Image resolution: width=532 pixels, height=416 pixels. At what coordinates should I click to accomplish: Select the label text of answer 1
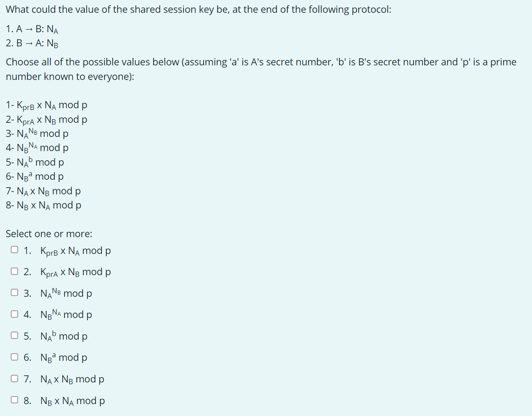pyautogui.click(x=75, y=250)
